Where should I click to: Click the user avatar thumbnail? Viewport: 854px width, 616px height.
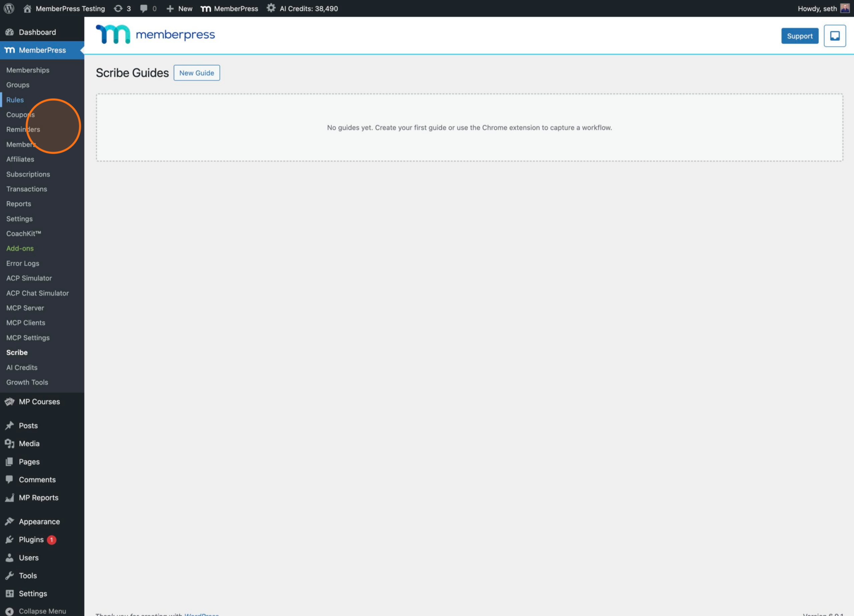(845, 8)
